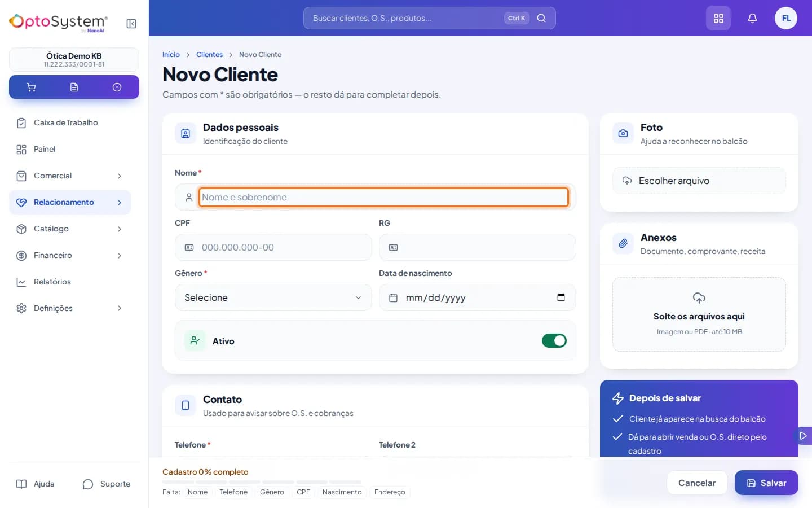This screenshot has height=508, width=812.
Task: Turn off the Ativo switch
Action: pyautogui.click(x=554, y=340)
